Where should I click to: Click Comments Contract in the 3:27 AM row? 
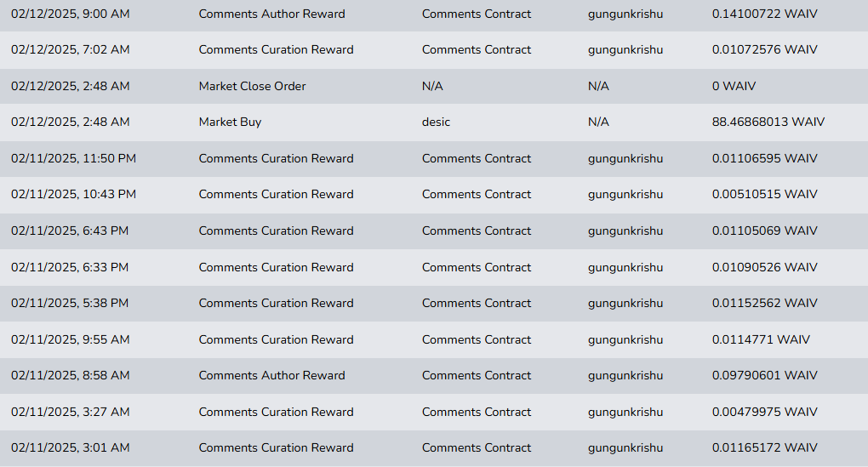click(x=476, y=413)
